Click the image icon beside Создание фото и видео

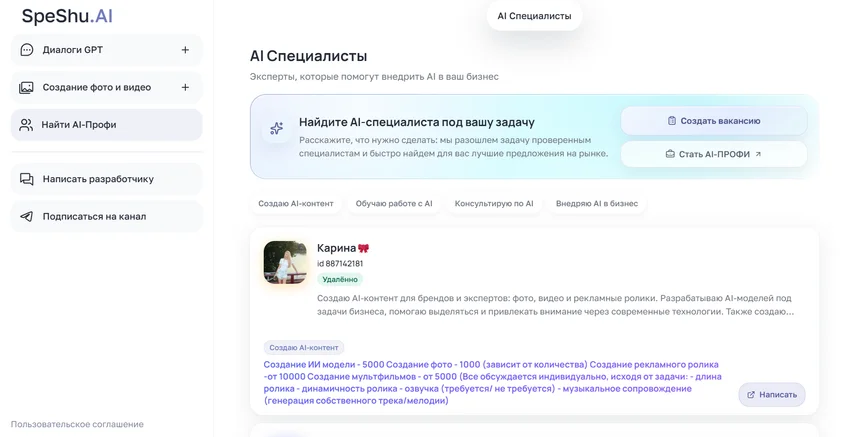pyautogui.click(x=27, y=87)
